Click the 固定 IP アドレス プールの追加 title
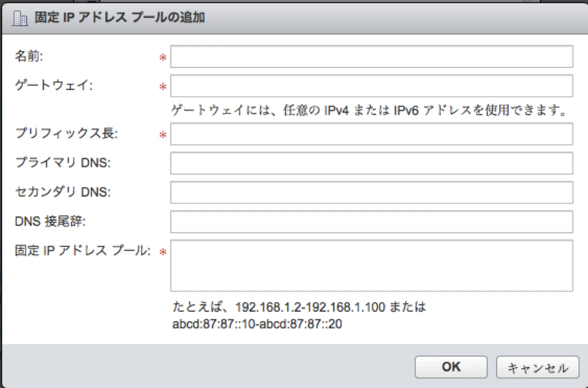Screen dimensions: 588x388 click(x=119, y=18)
